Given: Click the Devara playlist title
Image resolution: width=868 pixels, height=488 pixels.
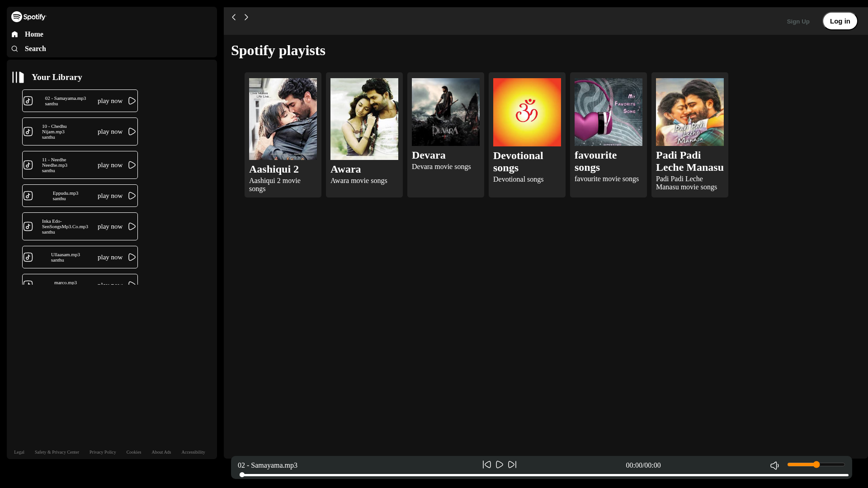Looking at the screenshot, I should tap(429, 155).
